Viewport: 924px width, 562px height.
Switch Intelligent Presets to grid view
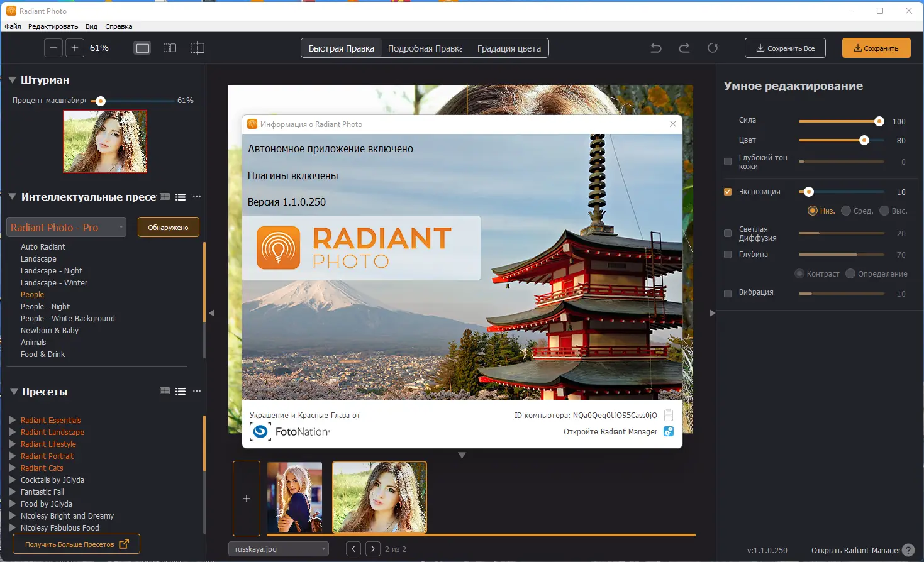pyautogui.click(x=164, y=196)
